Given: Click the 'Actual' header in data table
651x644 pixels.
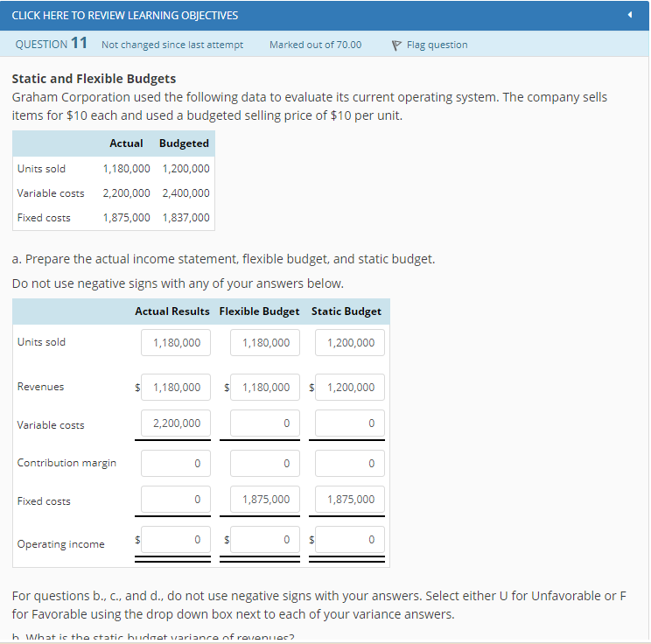Looking at the screenshot, I should point(126,143).
